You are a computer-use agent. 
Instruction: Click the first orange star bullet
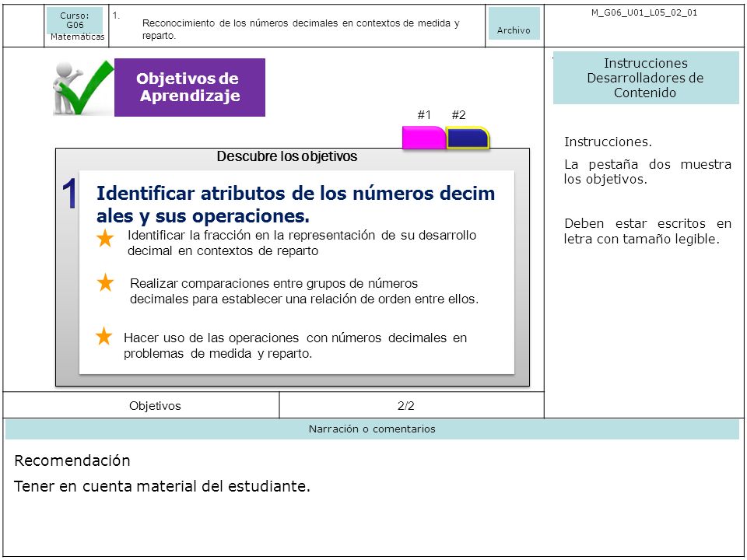[105, 238]
